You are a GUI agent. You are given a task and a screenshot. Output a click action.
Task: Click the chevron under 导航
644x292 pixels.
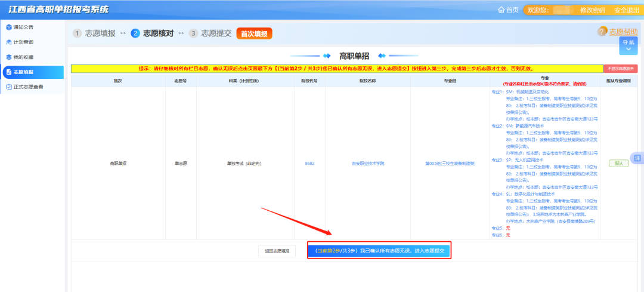point(628,51)
